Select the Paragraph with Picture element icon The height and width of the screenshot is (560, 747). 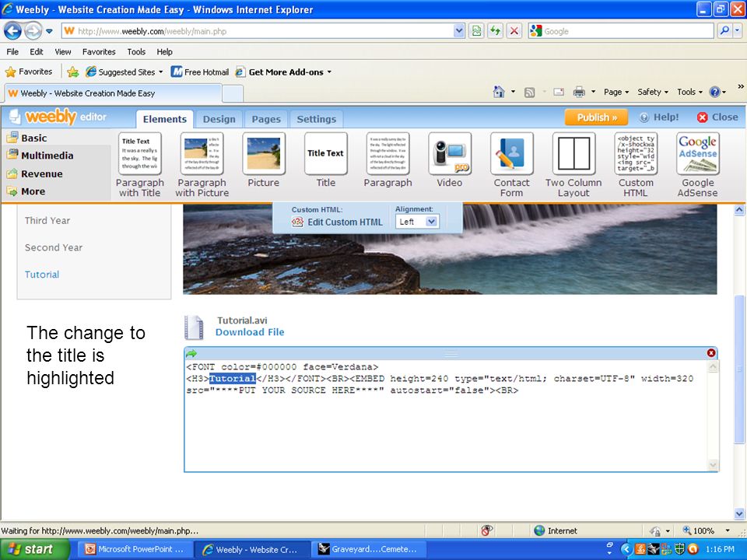coord(202,154)
